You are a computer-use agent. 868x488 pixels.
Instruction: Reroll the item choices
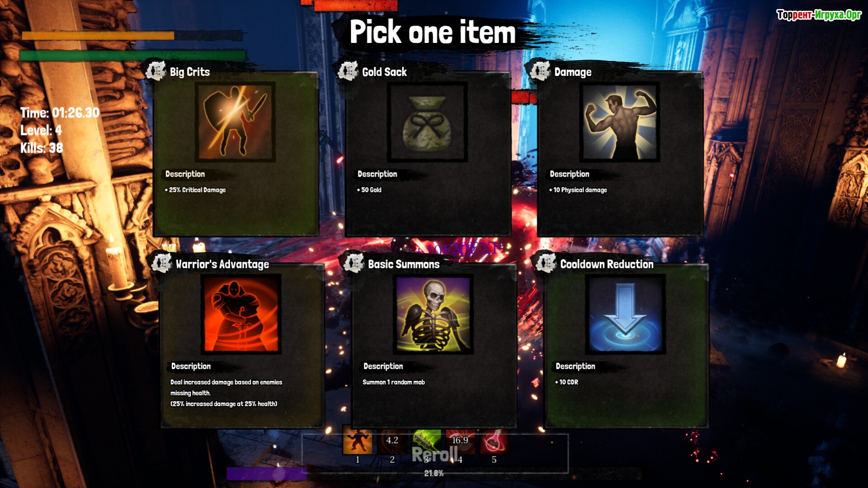434,454
